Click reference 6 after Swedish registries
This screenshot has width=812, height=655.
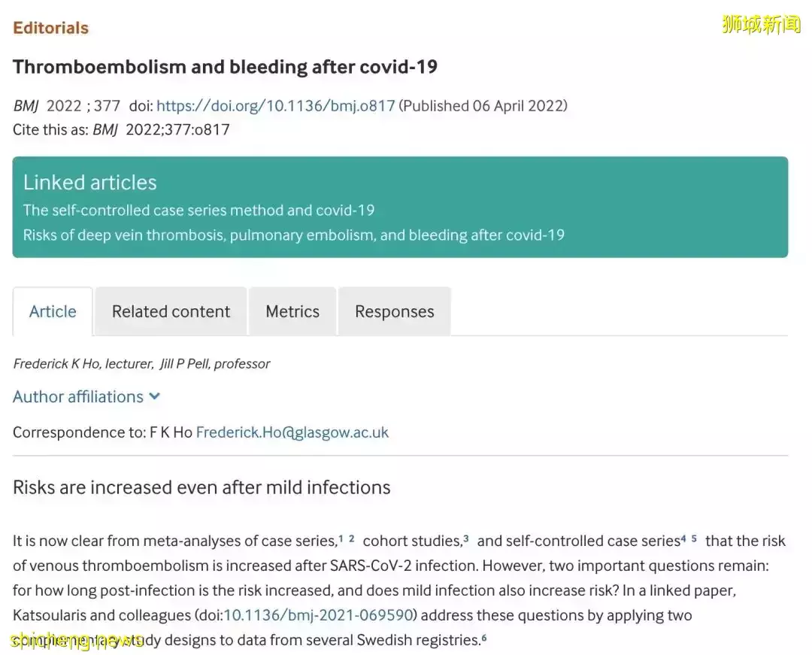(484, 638)
